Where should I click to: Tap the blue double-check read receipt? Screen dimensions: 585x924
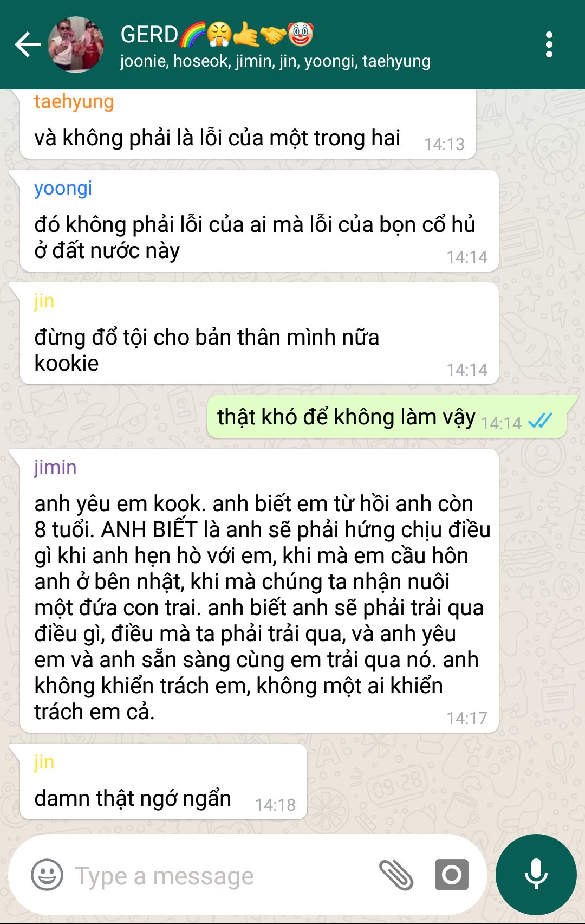(540, 421)
